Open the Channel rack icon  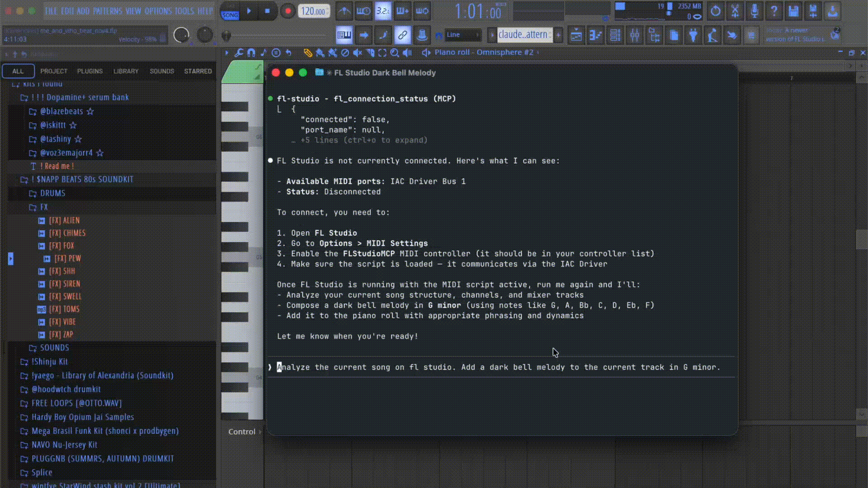[x=615, y=35]
